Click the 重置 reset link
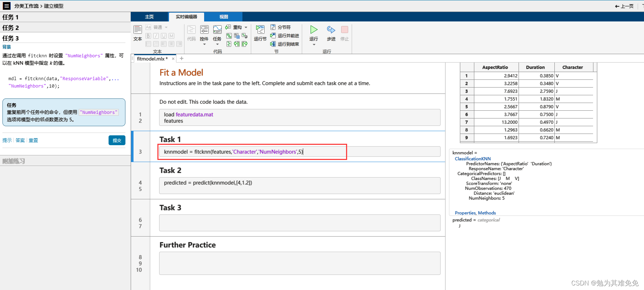The image size is (644, 290). 33,140
